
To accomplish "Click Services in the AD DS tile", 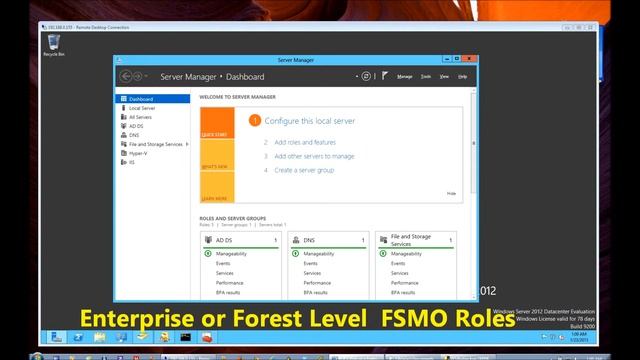I will (224, 273).
